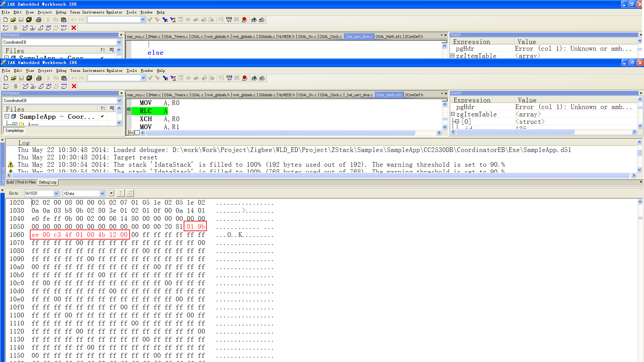Click the Step Into debug icon

pos(33,86)
